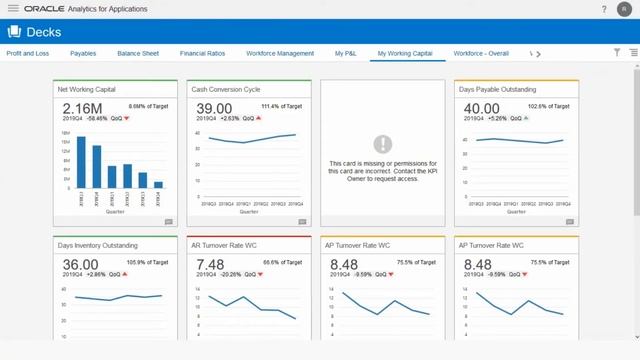640x360 pixels.
Task: Open the deck options menu icon
Action: tap(633, 52)
